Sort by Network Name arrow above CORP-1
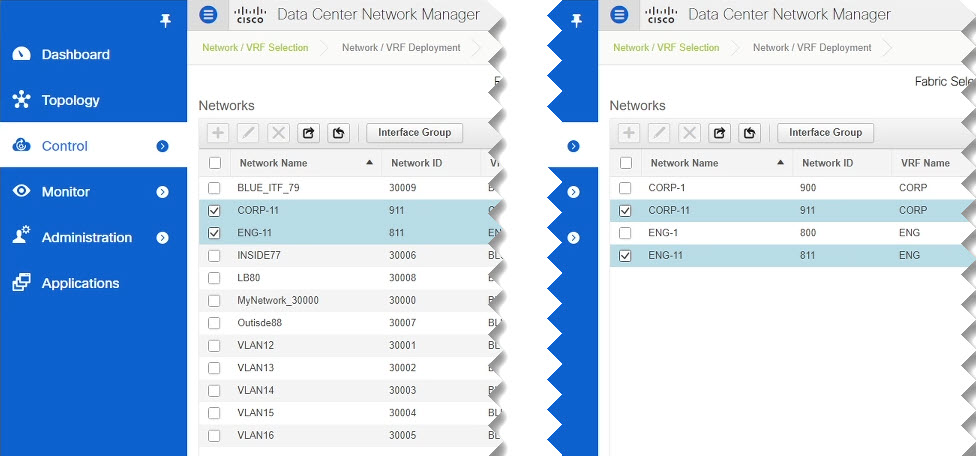Image resolution: width=976 pixels, height=456 pixels. click(781, 162)
